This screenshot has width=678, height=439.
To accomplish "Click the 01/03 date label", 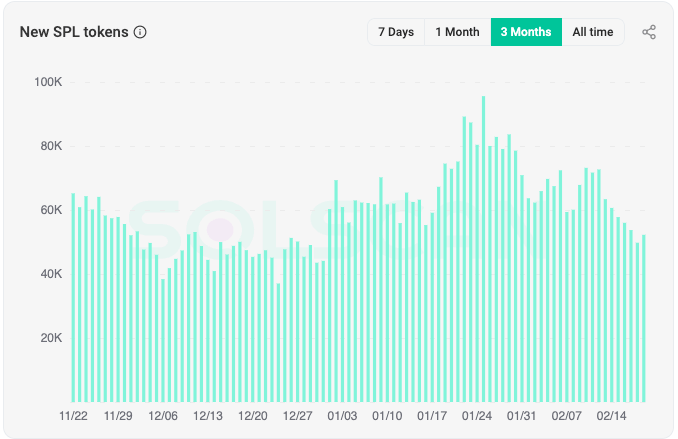I will 342,416.
